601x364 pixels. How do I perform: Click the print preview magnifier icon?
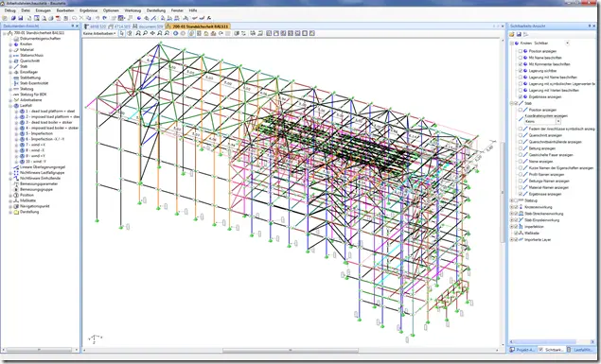(44, 18)
